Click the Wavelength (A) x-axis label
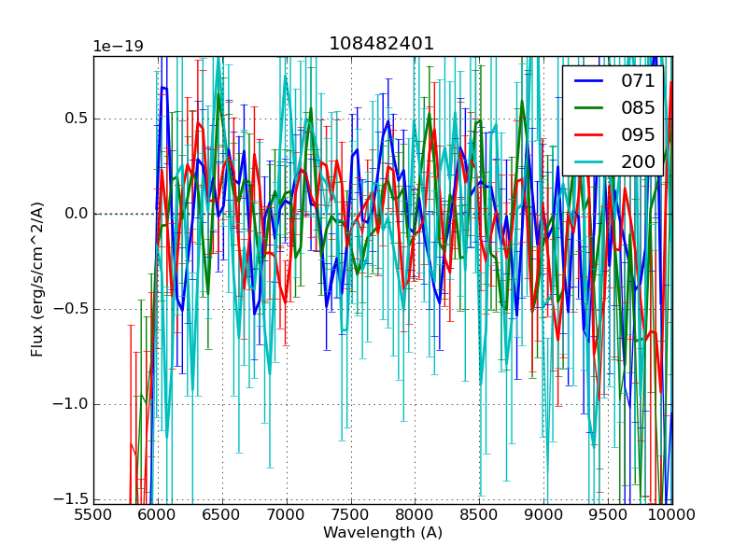 [x=383, y=533]
